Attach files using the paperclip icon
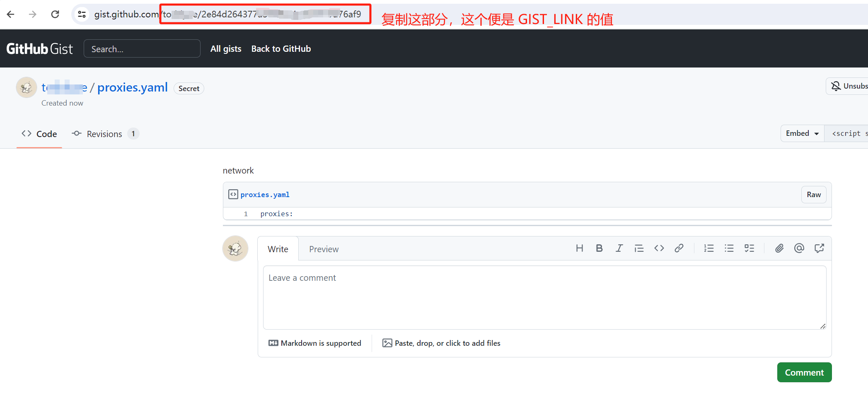This screenshot has height=405, width=868. pyautogui.click(x=779, y=248)
